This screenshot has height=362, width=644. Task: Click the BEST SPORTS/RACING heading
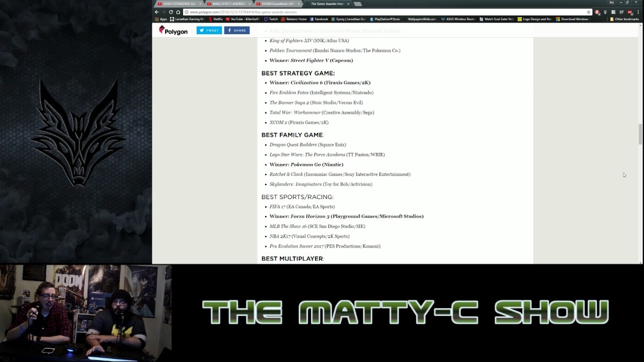(297, 197)
